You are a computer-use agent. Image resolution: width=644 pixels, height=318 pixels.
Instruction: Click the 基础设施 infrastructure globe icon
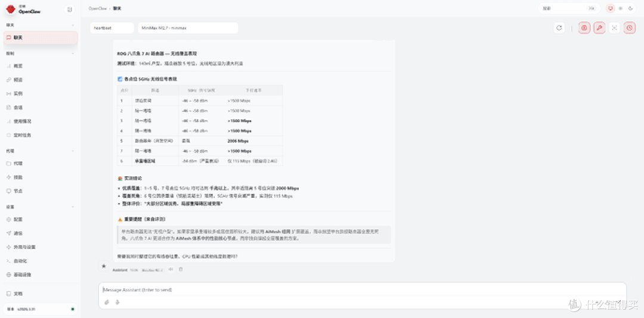[8, 275]
